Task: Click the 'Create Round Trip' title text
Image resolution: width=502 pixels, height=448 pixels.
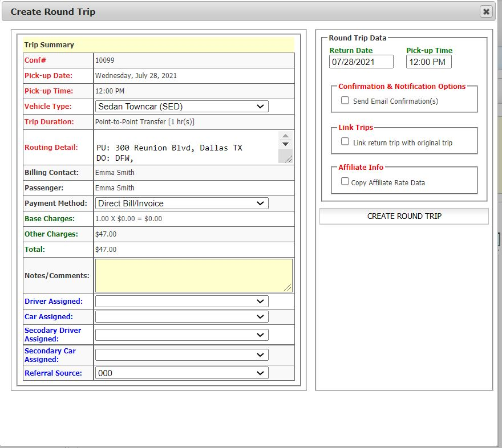Action: [x=53, y=12]
